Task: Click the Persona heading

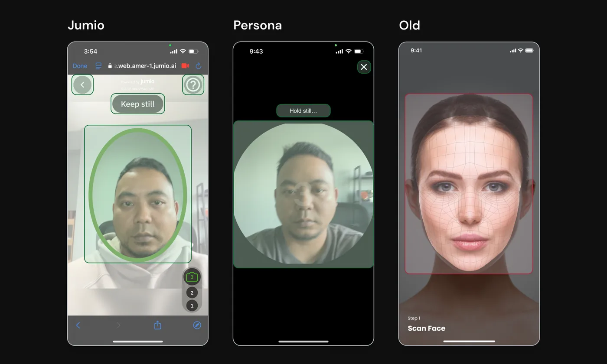Action: click(258, 25)
